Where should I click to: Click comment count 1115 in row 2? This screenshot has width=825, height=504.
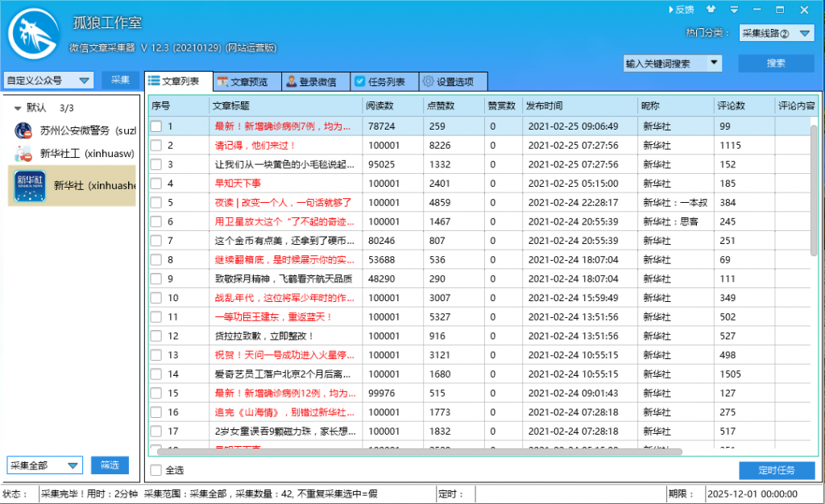coord(730,146)
